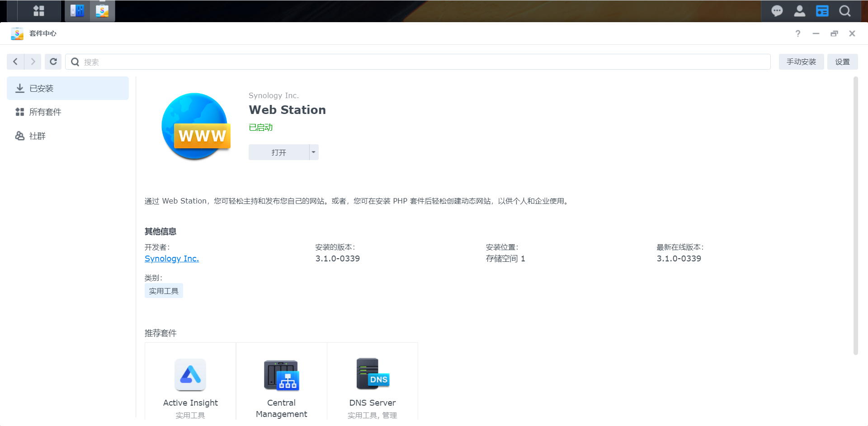Open the 设置 button
Image resolution: width=868 pixels, height=426 pixels.
pyautogui.click(x=842, y=62)
